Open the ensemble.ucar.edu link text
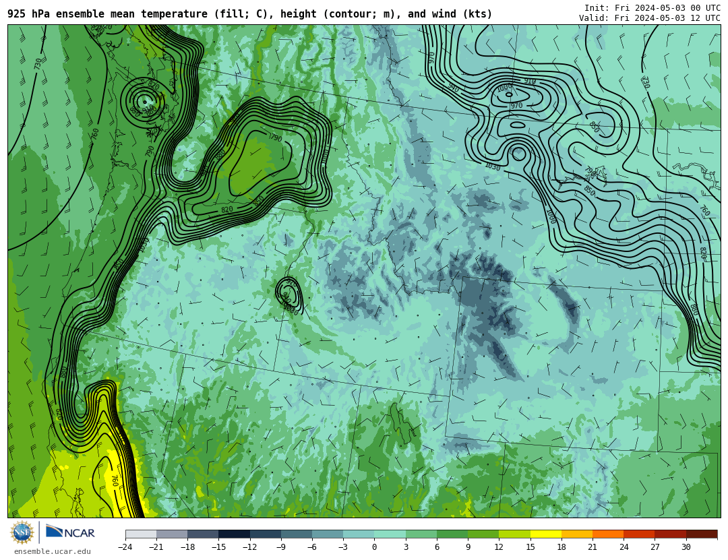The image size is (728, 560). point(53,552)
